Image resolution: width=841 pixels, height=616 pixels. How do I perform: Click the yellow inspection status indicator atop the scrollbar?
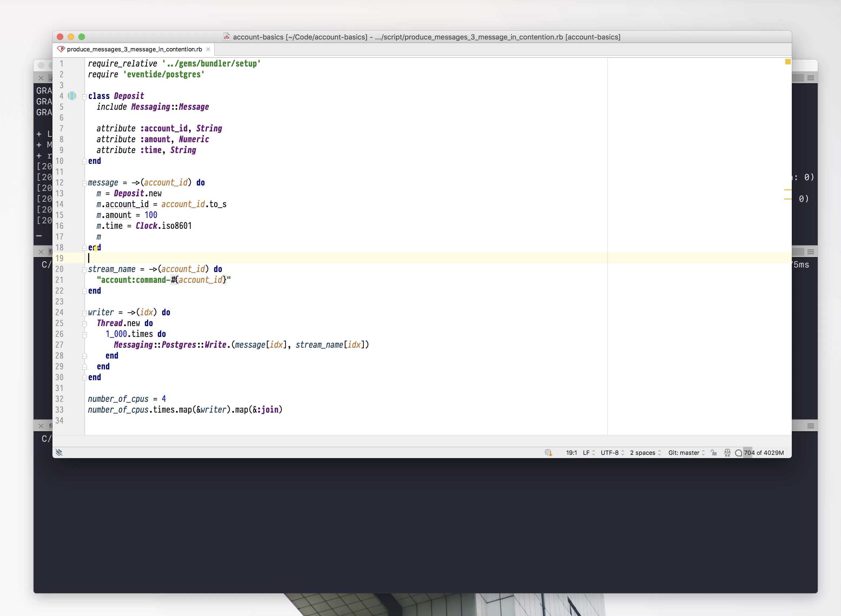pyautogui.click(x=788, y=62)
